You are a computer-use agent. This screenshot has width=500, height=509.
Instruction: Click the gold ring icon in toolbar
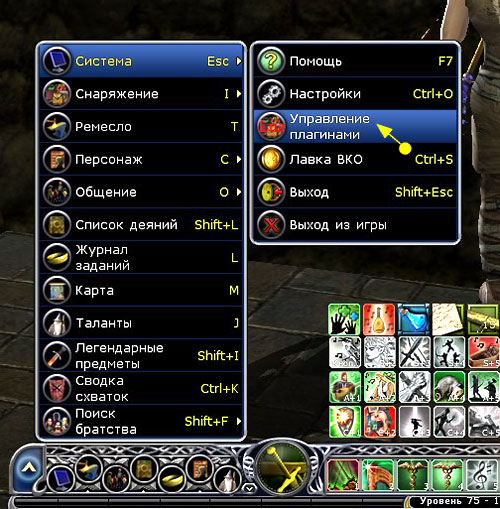coord(172,479)
